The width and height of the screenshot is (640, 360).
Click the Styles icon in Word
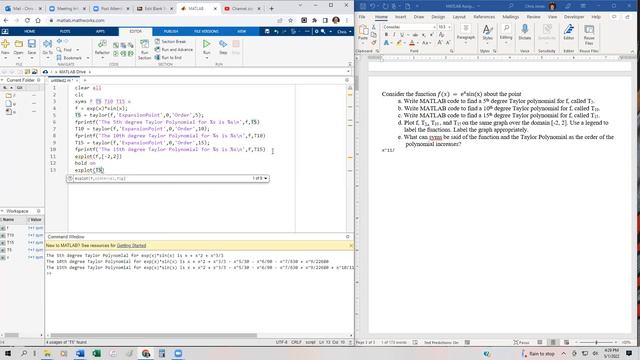point(487,30)
